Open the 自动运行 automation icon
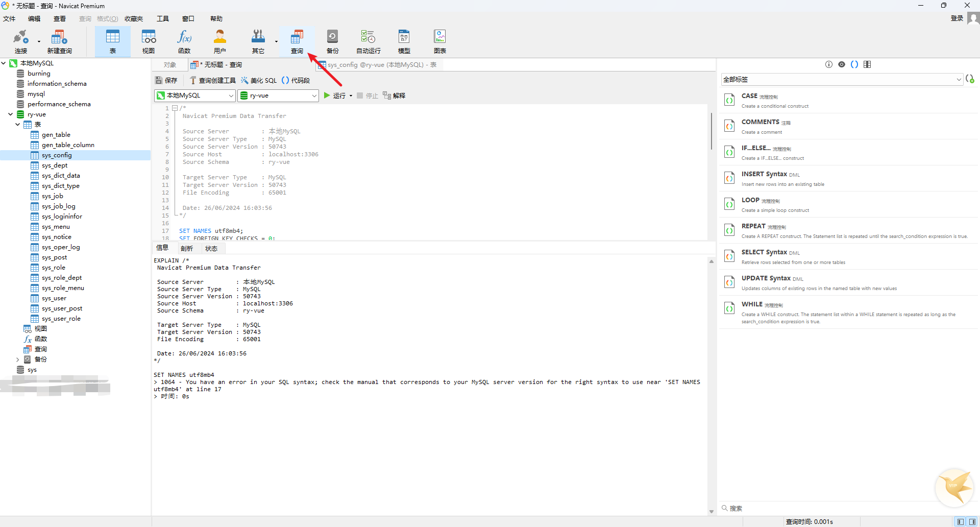 pos(368,42)
